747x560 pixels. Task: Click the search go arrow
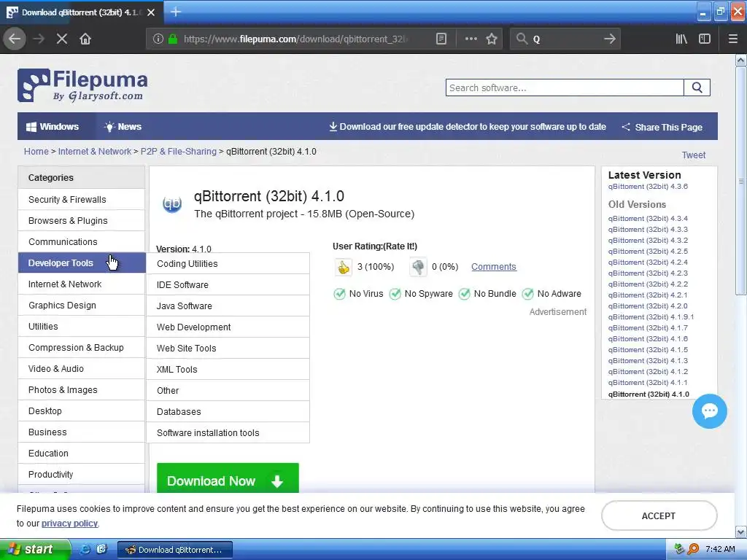609,39
